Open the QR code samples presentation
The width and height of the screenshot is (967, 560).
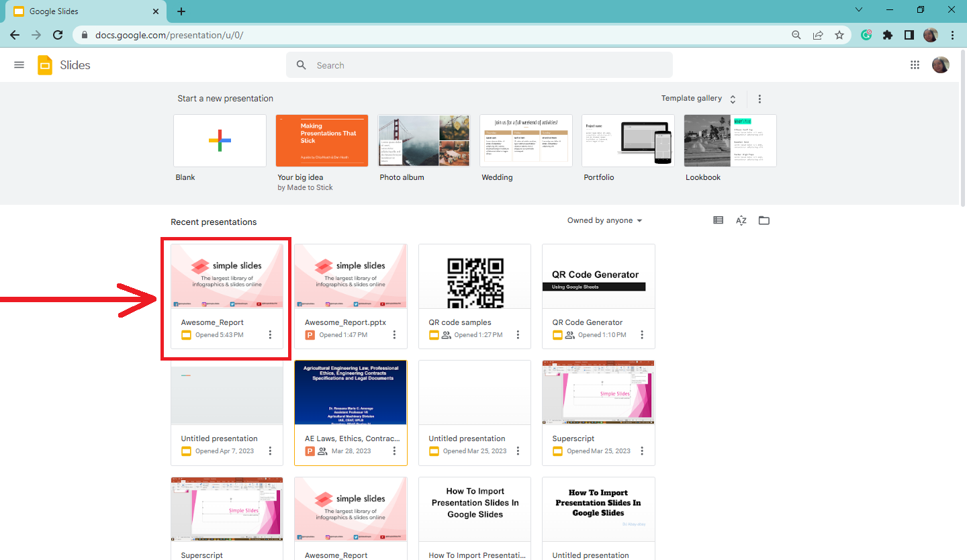[x=475, y=296]
